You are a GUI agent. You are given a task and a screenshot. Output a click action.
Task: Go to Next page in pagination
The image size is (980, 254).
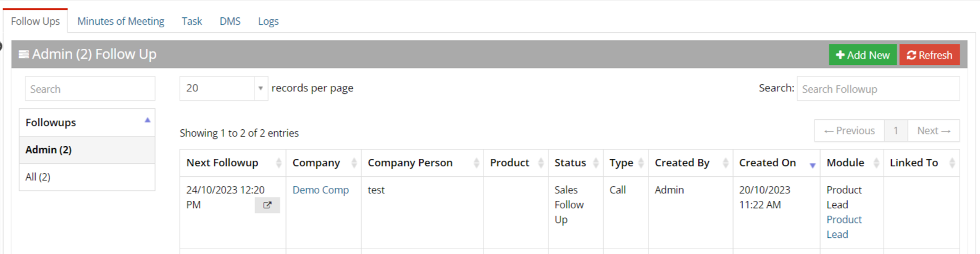coord(934,130)
